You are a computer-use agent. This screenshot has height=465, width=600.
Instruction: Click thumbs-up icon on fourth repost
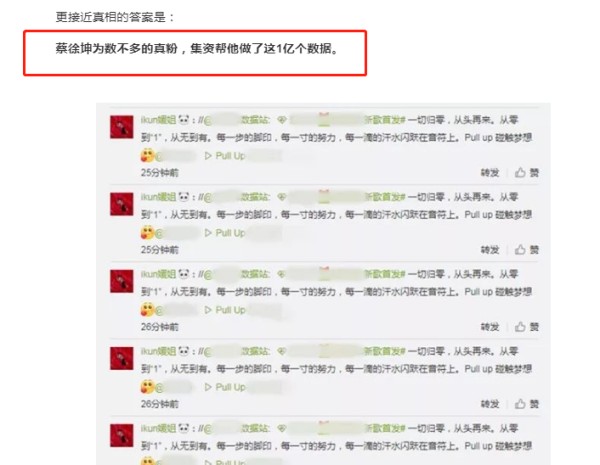point(520,404)
